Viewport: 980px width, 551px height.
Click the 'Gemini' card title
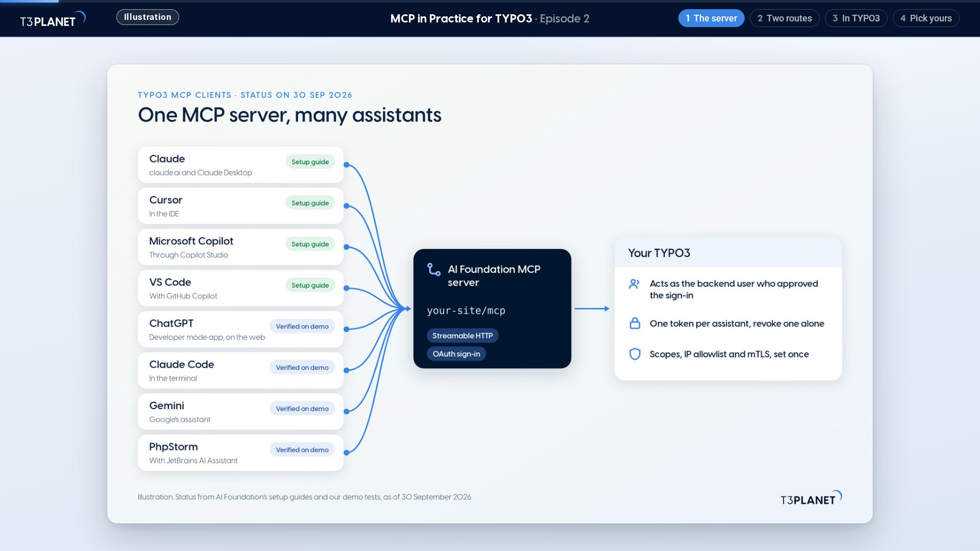pos(166,406)
